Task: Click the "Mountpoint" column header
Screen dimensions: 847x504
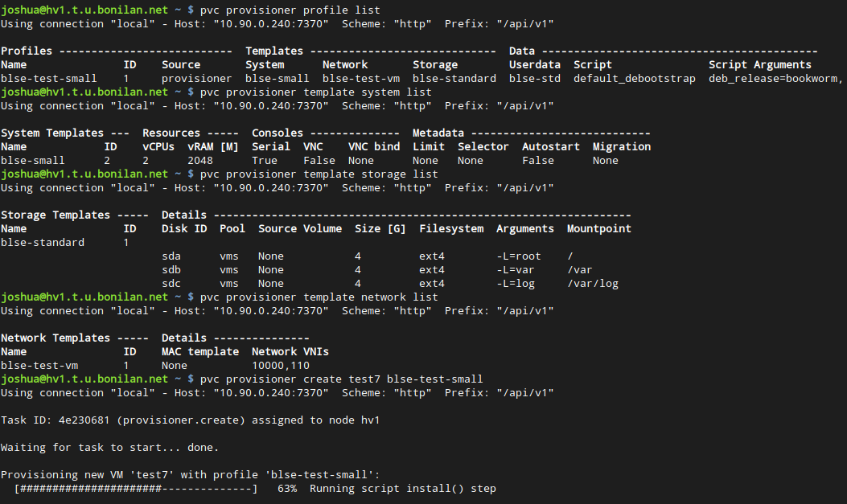Action: pyautogui.click(x=598, y=229)
